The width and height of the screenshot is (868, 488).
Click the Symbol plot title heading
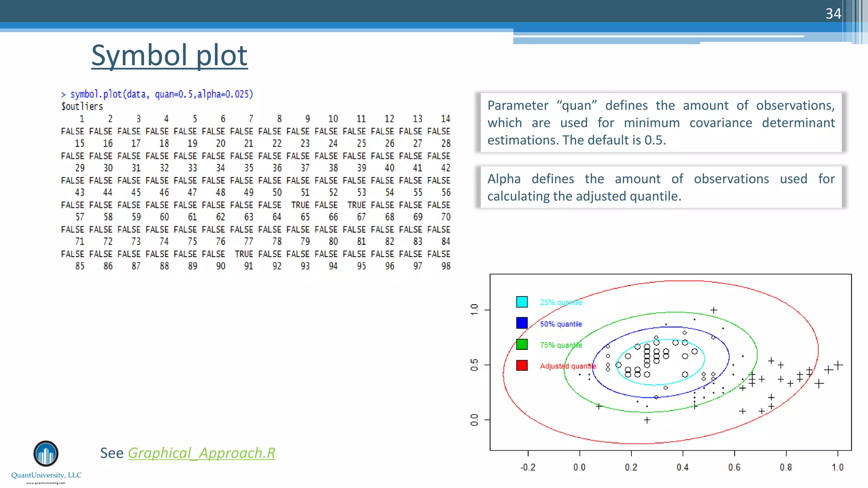[x=170, y=55]
